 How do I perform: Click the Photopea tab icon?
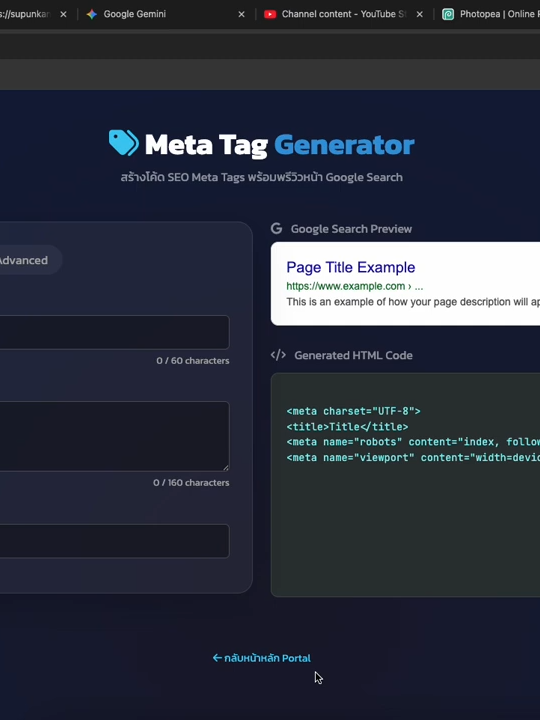[448, 14]
